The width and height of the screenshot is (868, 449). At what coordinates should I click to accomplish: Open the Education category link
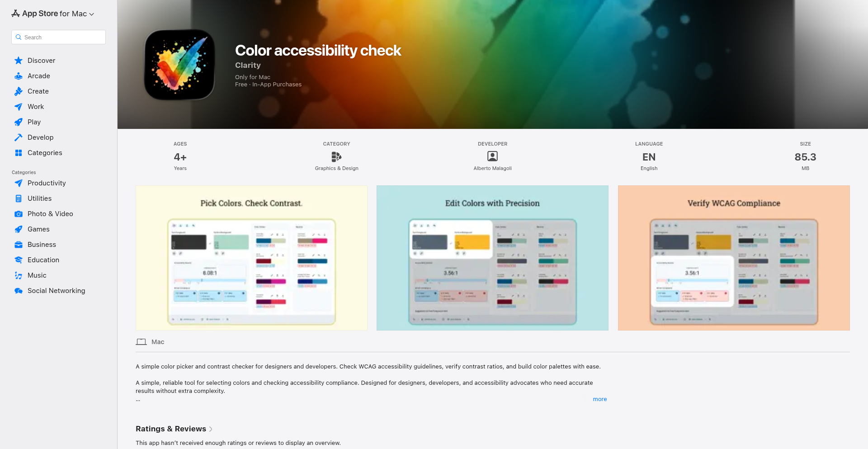click(x=43, y=260)
